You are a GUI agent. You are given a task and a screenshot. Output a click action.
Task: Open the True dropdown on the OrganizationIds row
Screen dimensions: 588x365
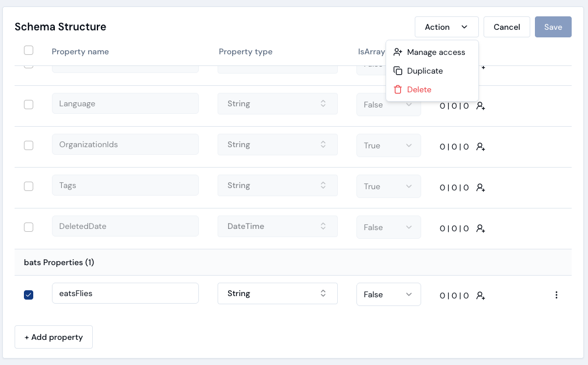(x=388, y=144)
